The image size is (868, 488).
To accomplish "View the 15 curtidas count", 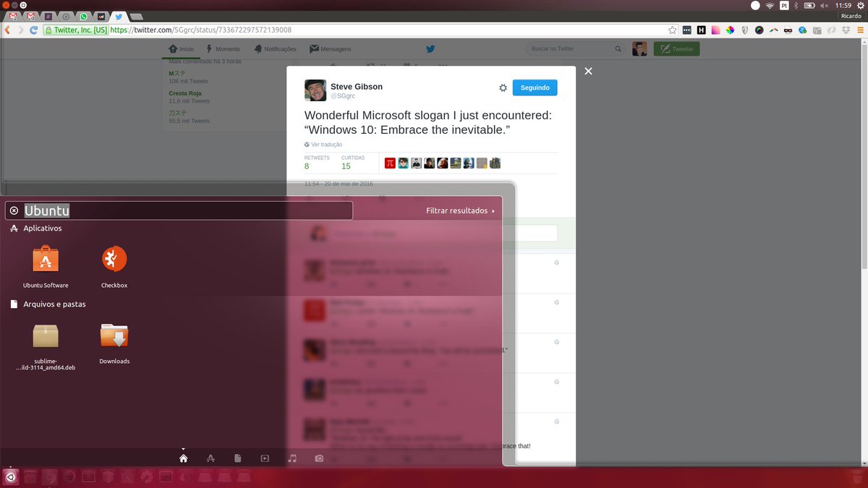I will (346, 166).
